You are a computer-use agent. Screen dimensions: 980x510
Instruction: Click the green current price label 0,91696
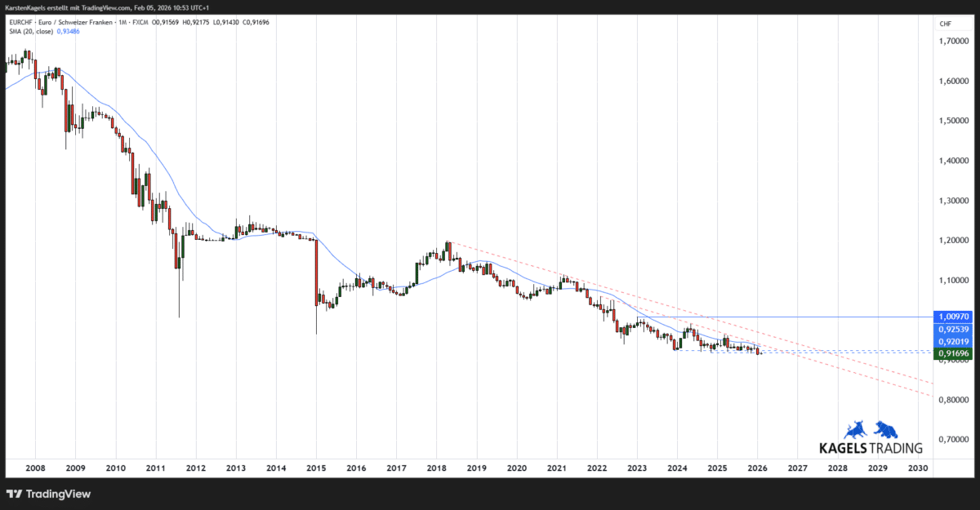click(954, 354)
